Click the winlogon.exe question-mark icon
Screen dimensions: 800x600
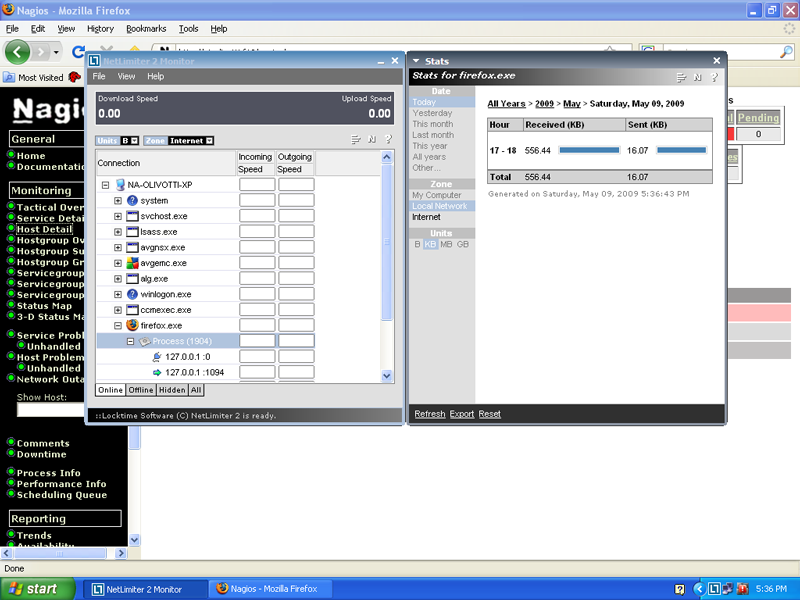pyautogui.click(x=133, y=294)
